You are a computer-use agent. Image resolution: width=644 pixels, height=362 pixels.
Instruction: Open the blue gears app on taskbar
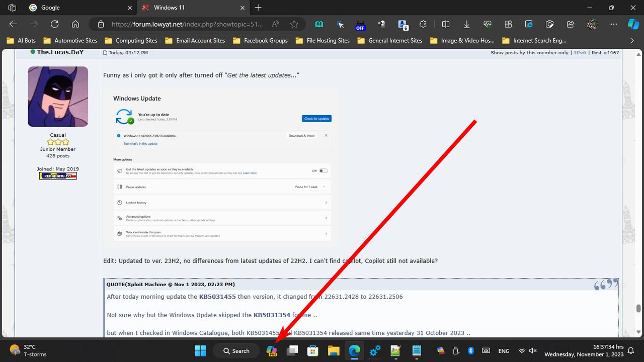tap(375, 351)
